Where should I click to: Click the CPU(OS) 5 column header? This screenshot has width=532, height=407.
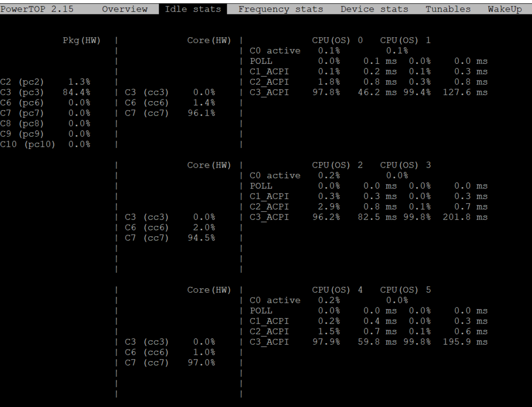pos(405,290)
